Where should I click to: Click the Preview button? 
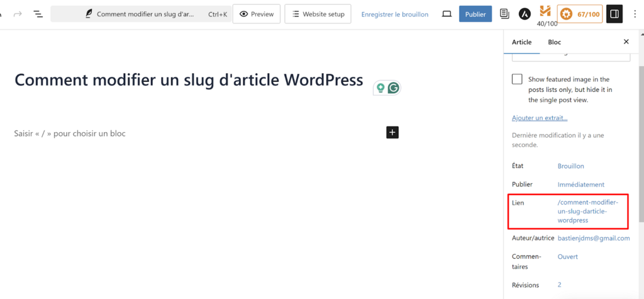click(257, 14)
